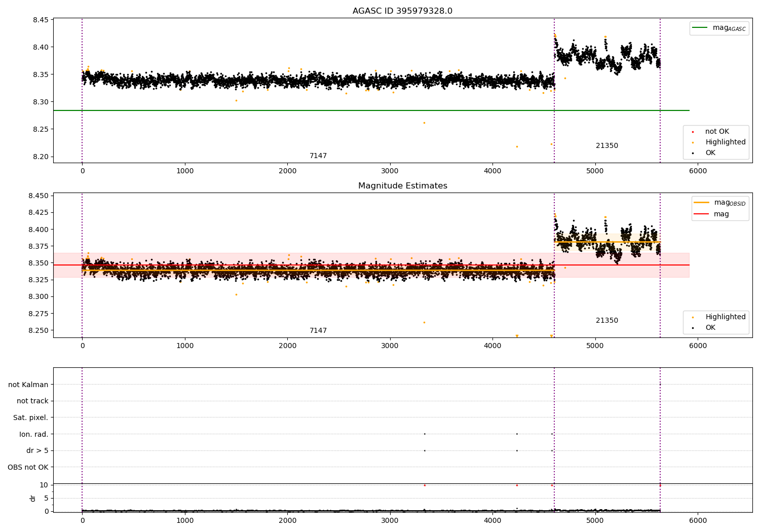This screenshot has width=760, height=532.
Task: Click the 'dr > 5' row label
Action: tap(37, 450)
